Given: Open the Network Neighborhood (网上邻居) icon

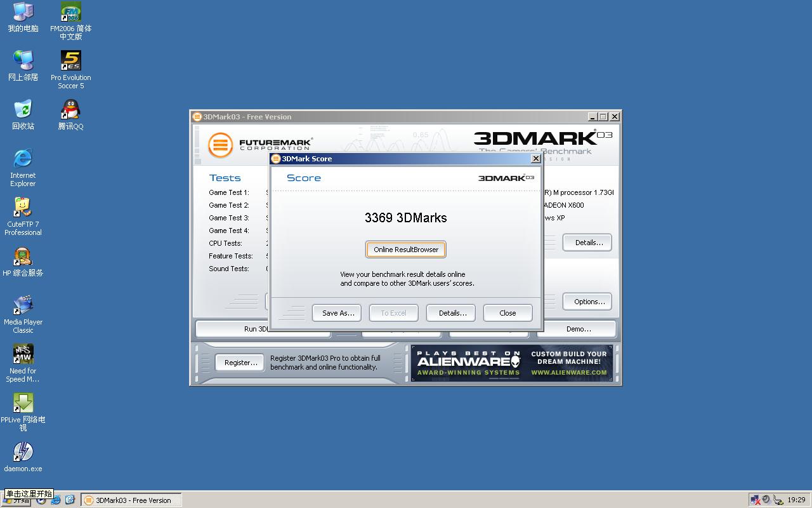Looking at the screenshot, I should tap(23, 61).
